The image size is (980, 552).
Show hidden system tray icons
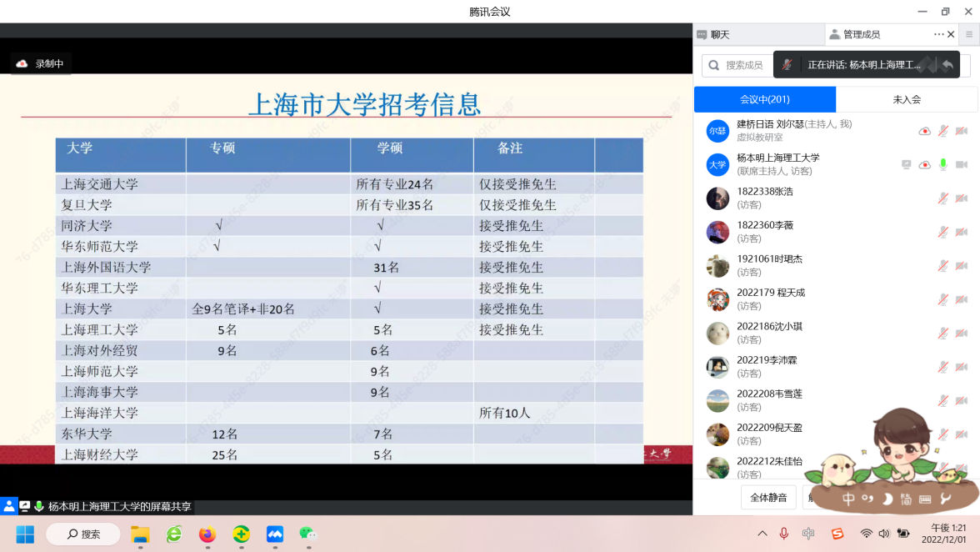point(762,534)
